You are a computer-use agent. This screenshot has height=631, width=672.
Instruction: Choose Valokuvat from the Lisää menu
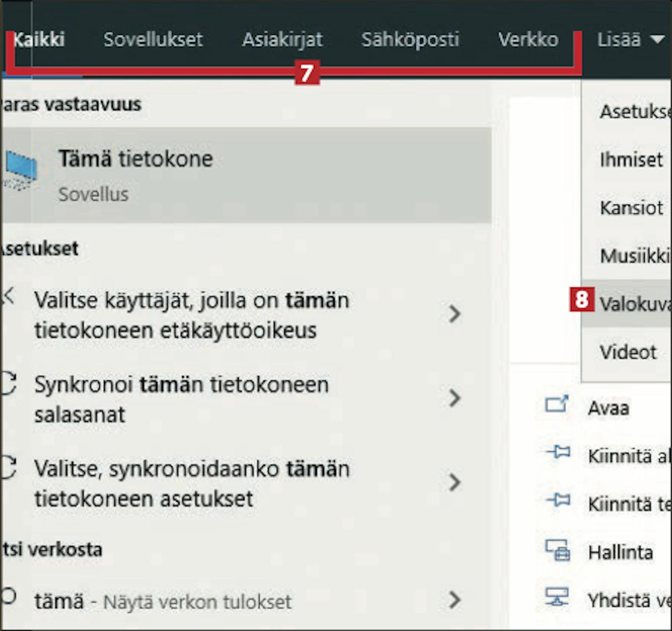pos(634,304)
